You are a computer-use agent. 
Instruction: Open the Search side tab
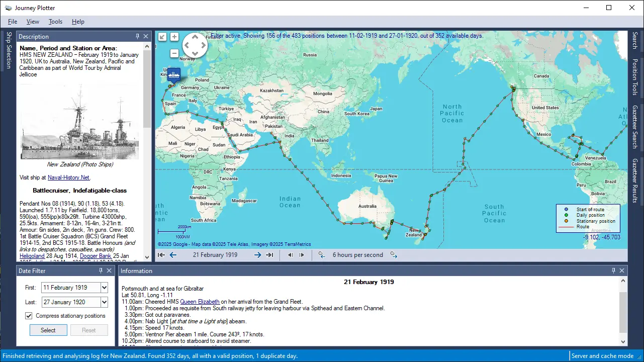tap(635, 41)
